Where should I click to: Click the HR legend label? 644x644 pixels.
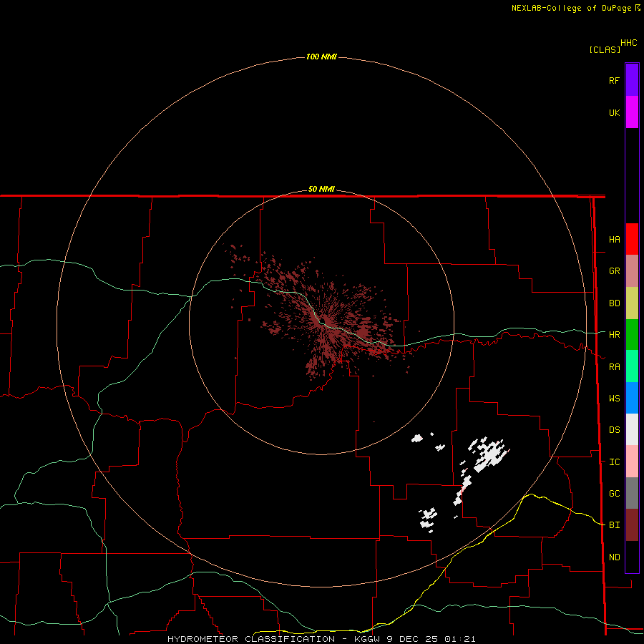(614, 335)
